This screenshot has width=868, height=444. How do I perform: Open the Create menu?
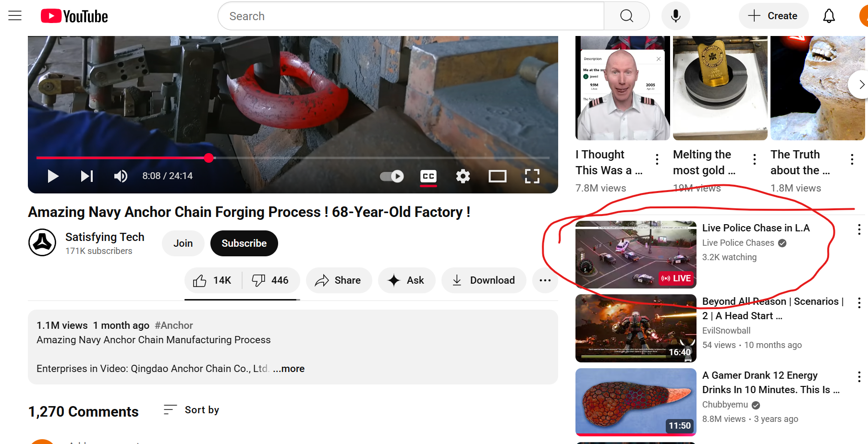click(773, 16)
